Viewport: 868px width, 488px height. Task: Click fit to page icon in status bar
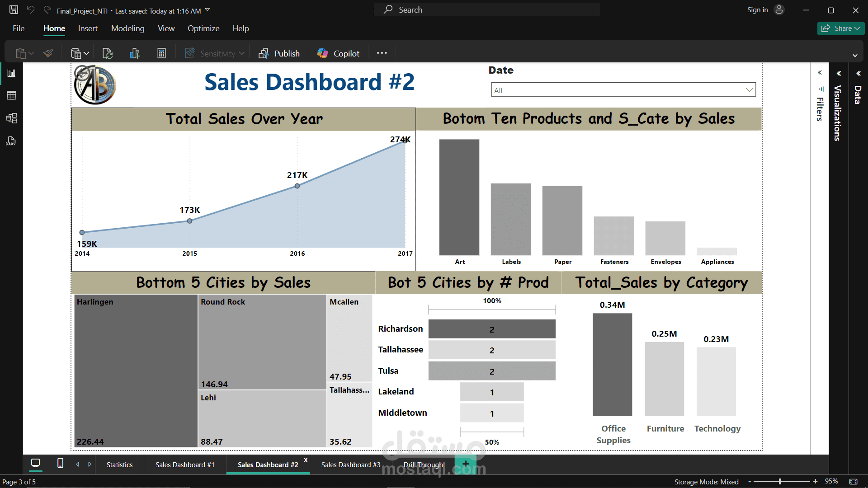[x=853, y=482]
